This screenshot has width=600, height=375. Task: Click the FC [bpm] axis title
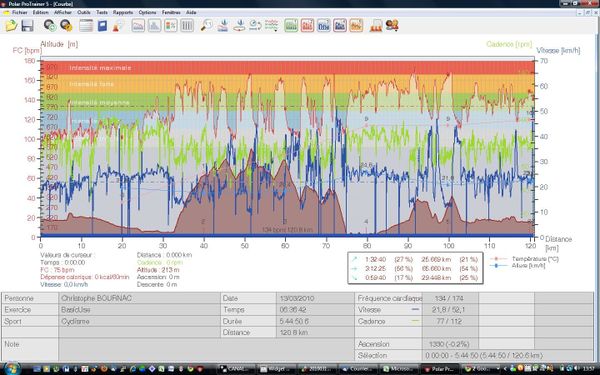tap(27, 51)
